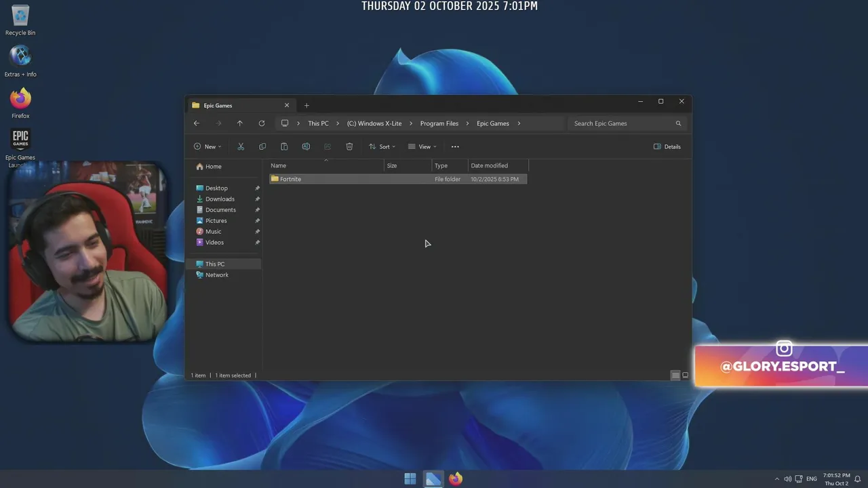Switch to details view icon in status bar
The width and height of the screenshot is (868, 488).
pyautogui.click(x=675, y=375)
